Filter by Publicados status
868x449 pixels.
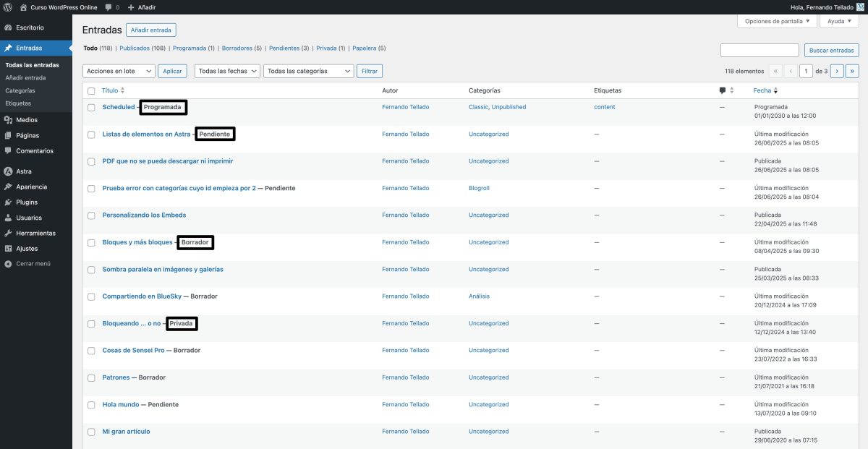(135, 48)
